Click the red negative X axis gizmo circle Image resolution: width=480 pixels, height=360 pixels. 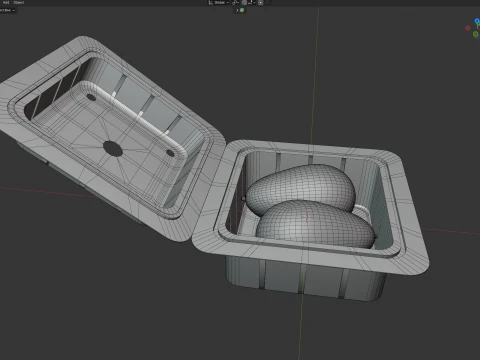(468, 28)
